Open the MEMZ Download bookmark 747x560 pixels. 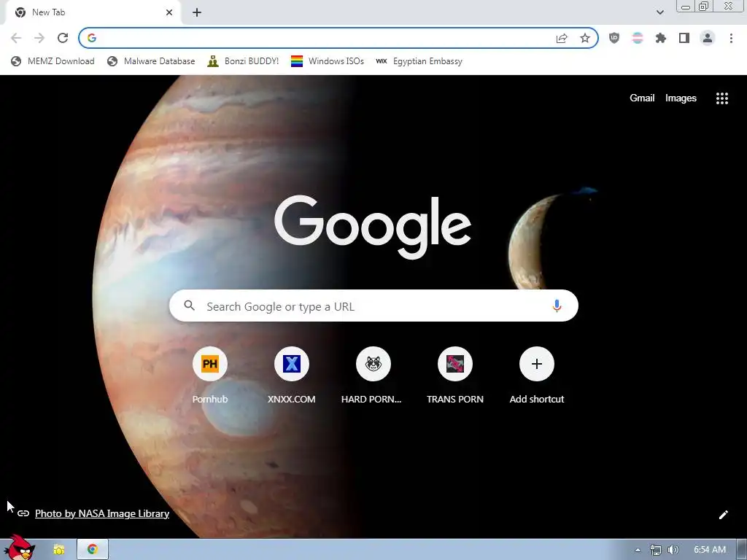click(53, 61)
